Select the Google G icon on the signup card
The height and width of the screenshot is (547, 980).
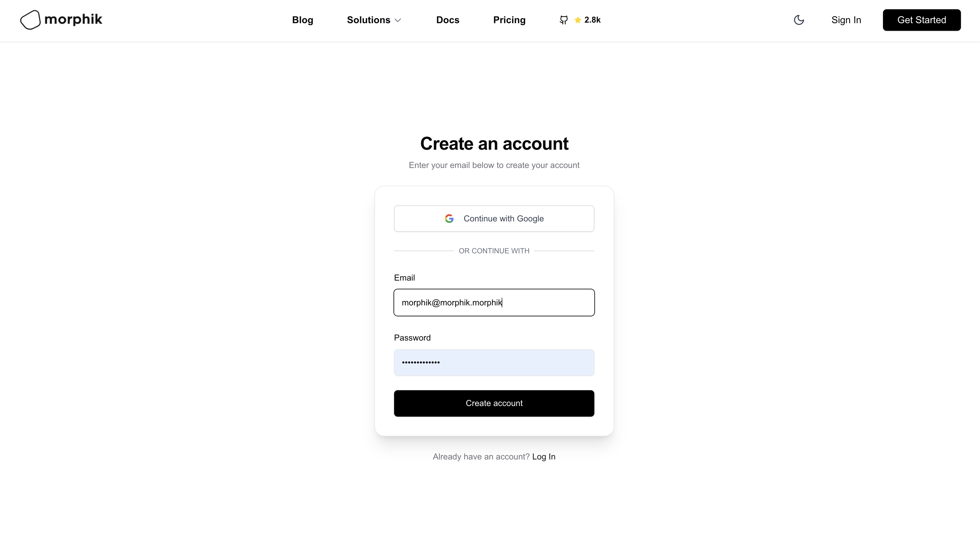tap(449, 218)
